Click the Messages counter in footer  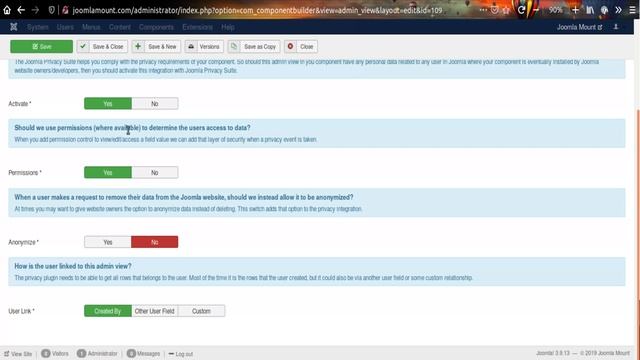(x=144, y=353)
